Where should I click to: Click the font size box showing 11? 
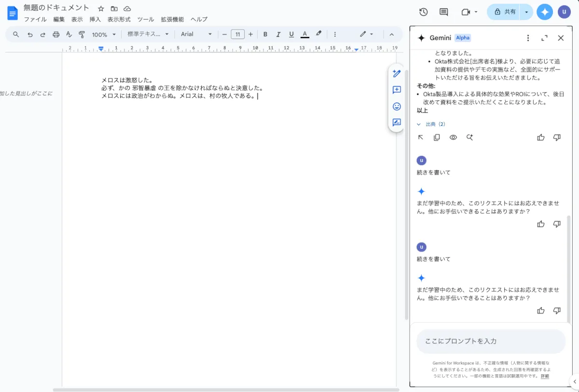[x=237, y=34]
